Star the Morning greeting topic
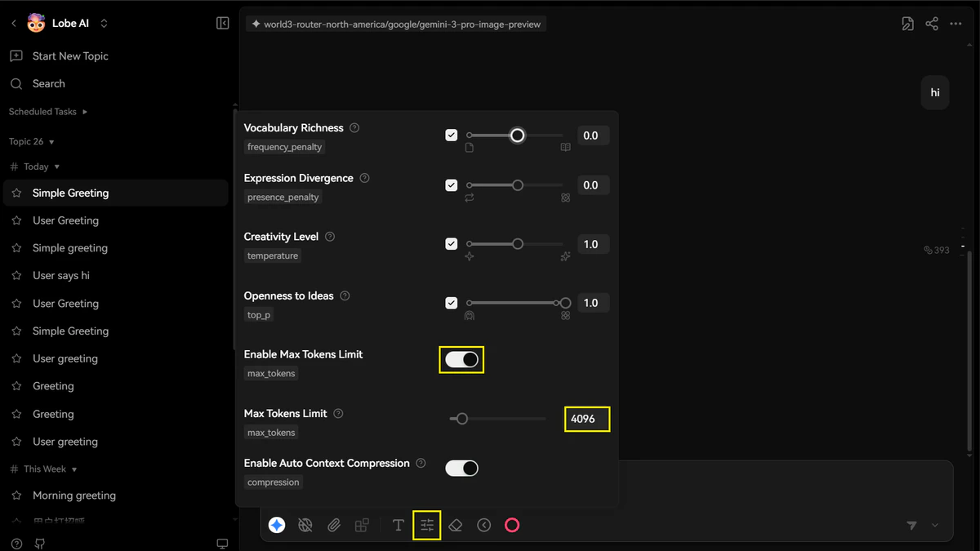 tap(16, 495)
